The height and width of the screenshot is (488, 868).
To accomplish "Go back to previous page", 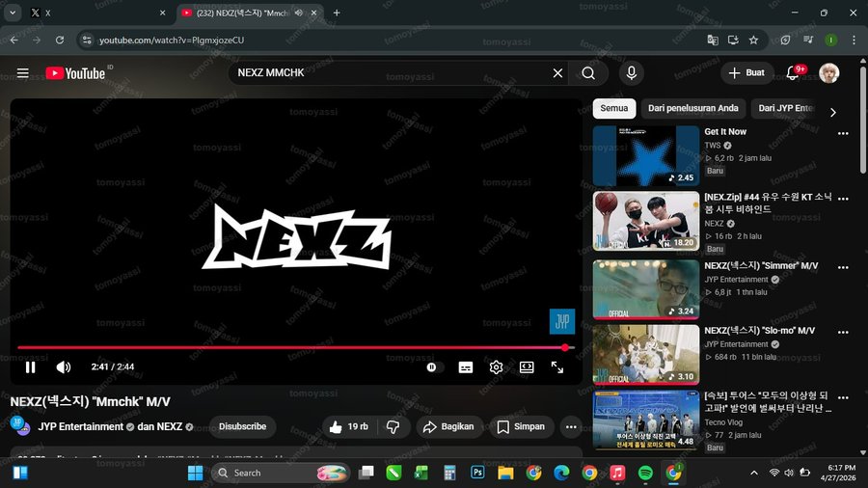I will point(14,40).
